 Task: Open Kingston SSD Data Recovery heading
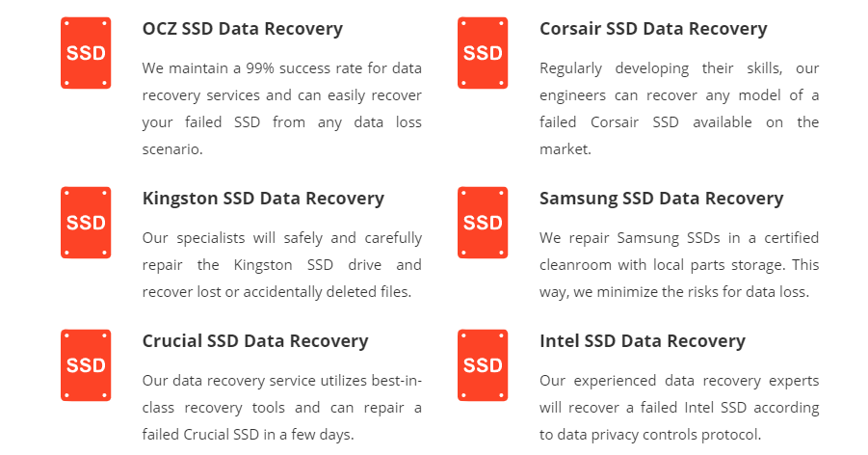(263, 199)
